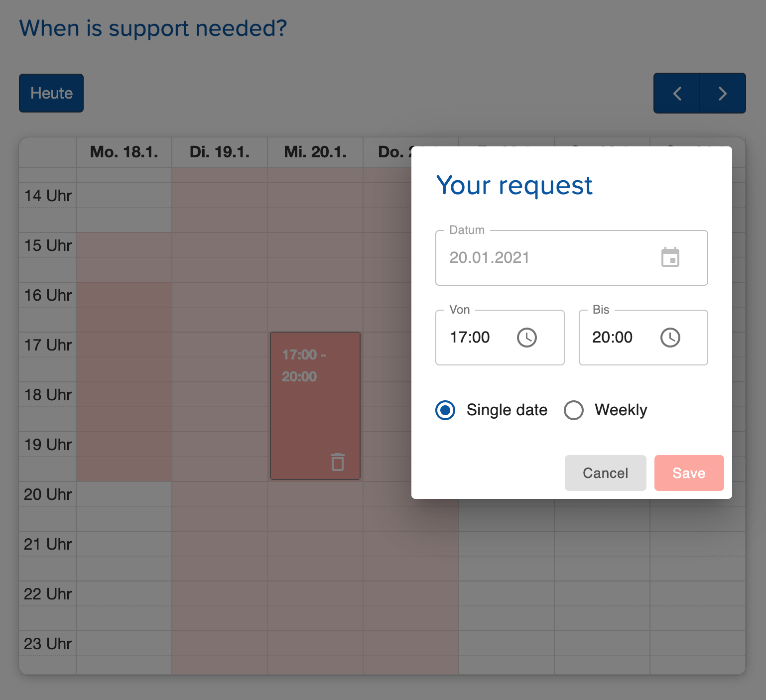Go to previous week with left chevron
The image size is (766, 700).
(677, 93)
